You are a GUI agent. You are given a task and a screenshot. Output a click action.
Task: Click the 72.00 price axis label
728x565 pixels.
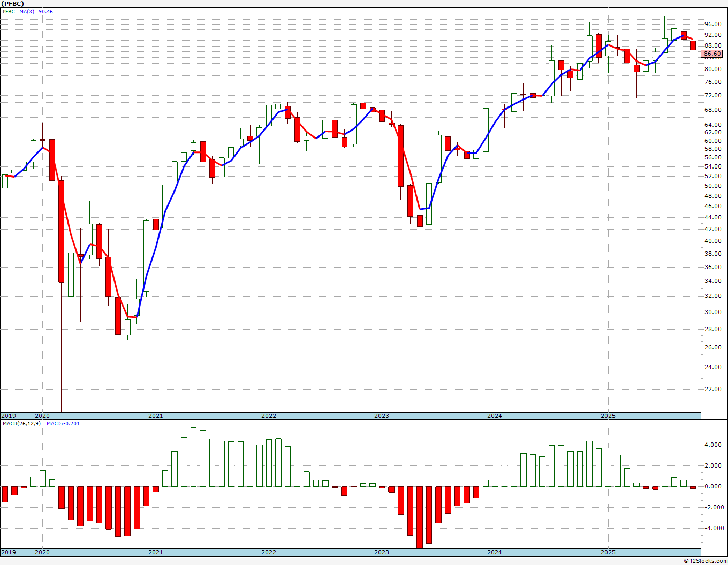[x=713, y=95]
